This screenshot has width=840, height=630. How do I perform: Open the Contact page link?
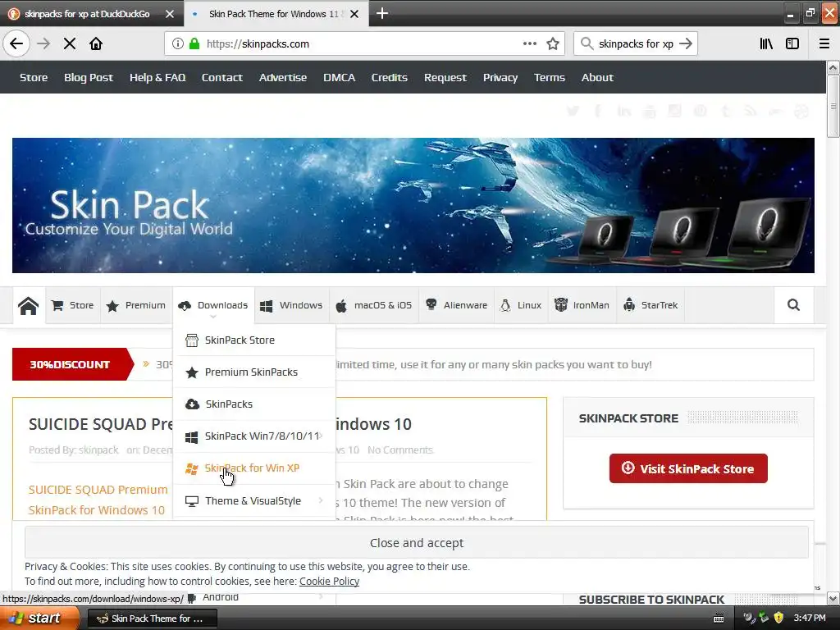pyautogui.click(x=221, y=78)
